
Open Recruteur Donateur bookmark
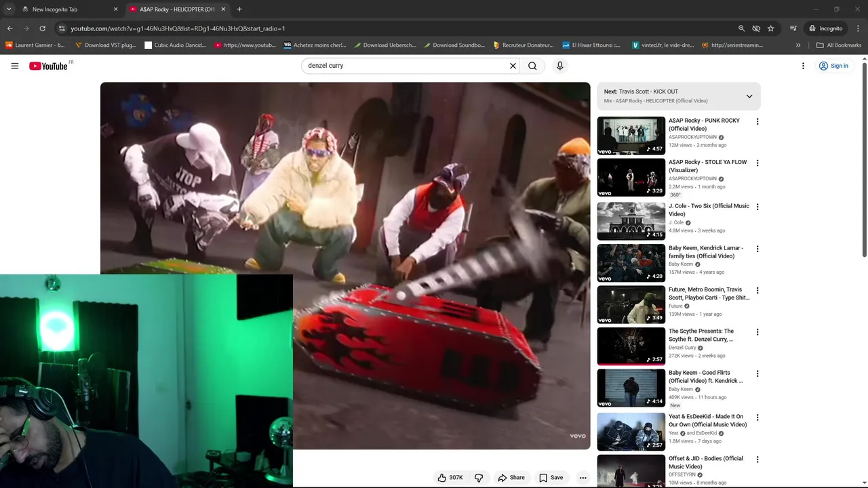point(523,45)
